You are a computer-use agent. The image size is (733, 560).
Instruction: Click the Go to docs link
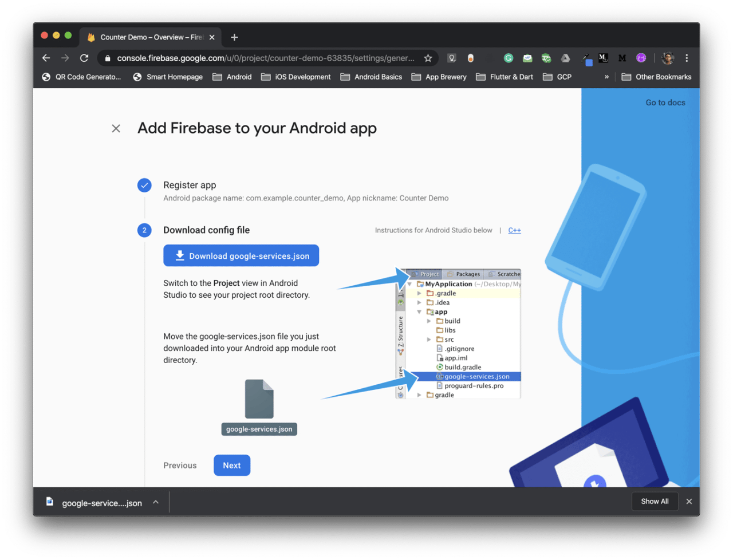[x=665, y=102]
